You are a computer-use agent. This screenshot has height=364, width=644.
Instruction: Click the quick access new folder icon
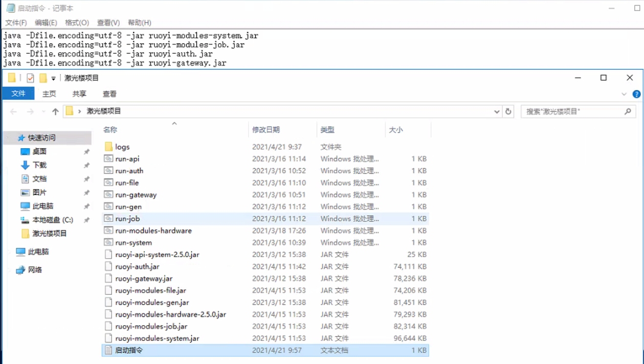(x=43, y=78)
